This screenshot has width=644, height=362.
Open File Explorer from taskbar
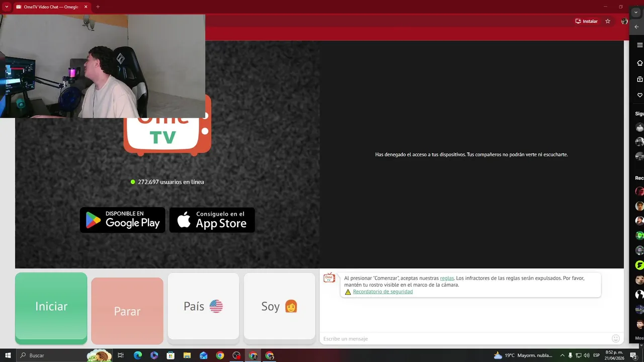(187, 355)
